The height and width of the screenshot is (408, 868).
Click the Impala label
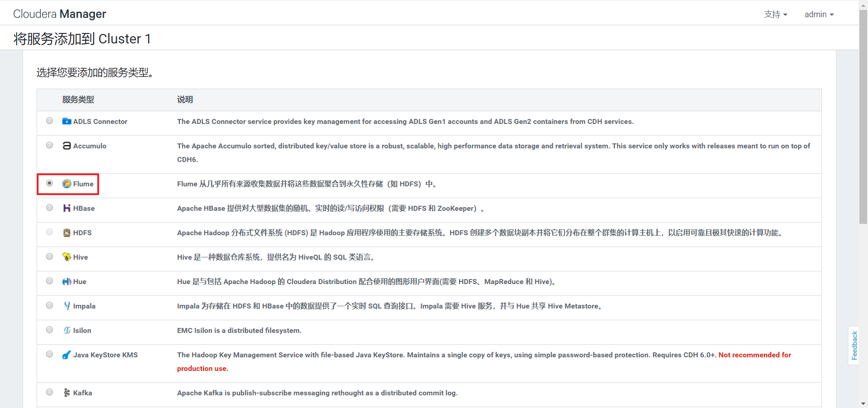[85, 306]
